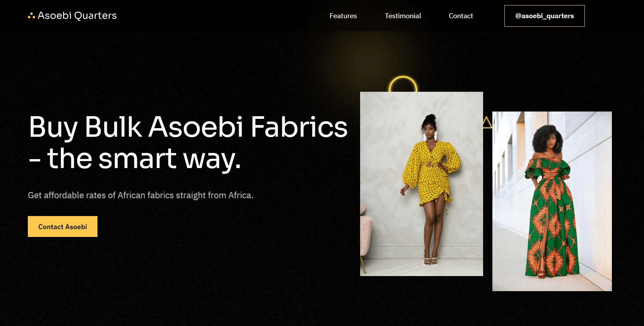Click the '– the smart way.' headline line
644x326 pixels.
point(135,158)
